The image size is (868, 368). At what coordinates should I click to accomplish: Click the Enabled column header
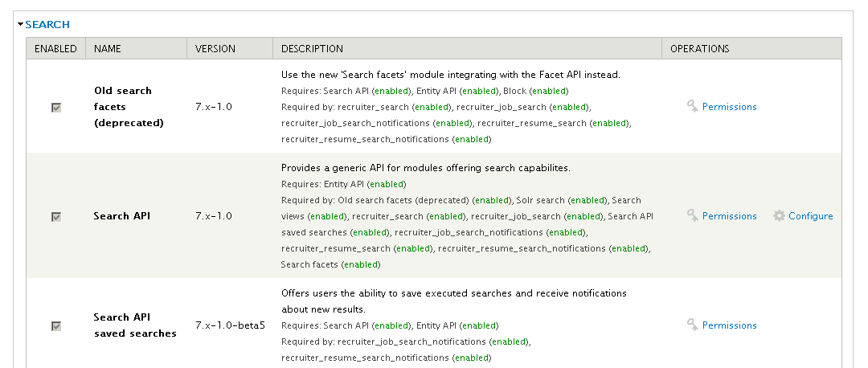[x=55, y=49]
